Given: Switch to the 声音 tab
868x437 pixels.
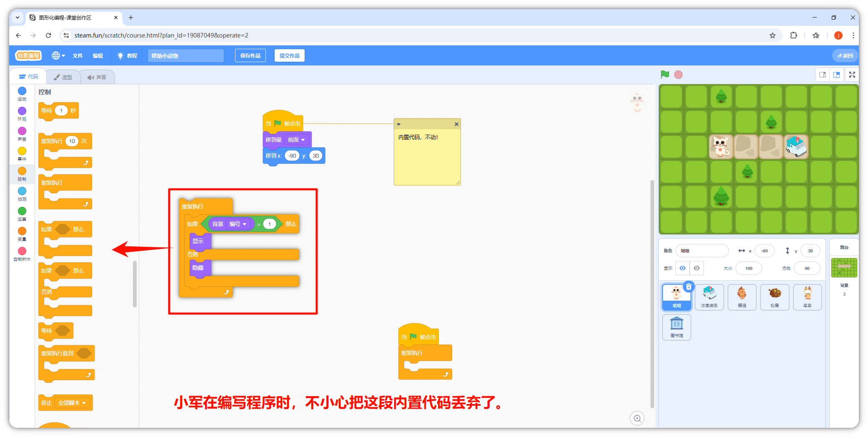Looking at the screenshot, I should (x=97, y=77).
